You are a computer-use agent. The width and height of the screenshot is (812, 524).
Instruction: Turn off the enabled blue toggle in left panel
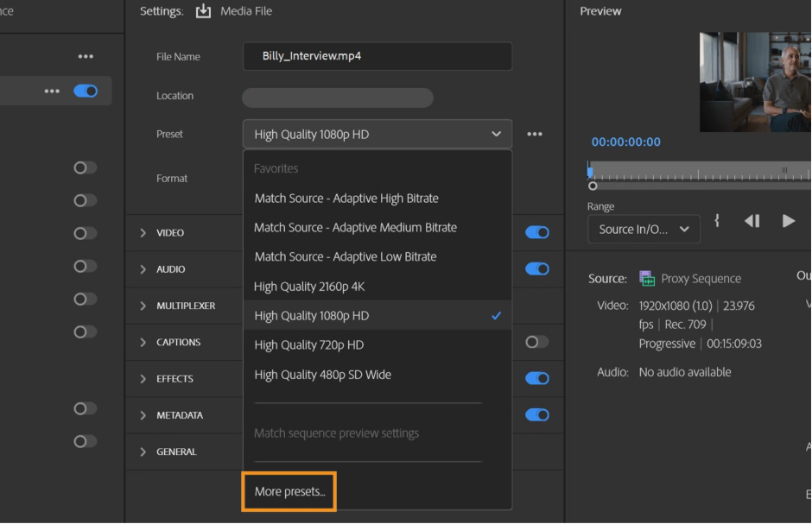click(86, 91)
